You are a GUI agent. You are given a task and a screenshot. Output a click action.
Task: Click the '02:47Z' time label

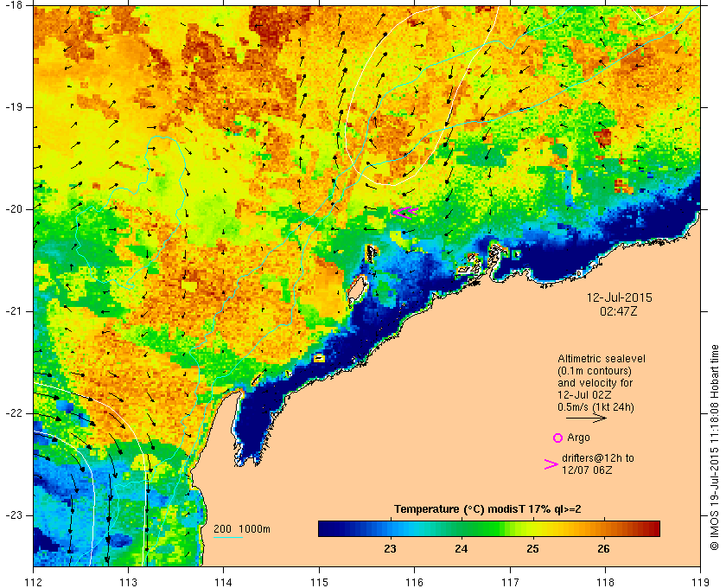click(619, 311)
